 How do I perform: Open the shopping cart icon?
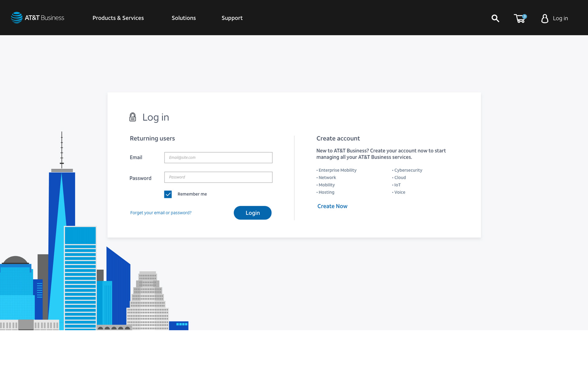(x=520, y=18)
